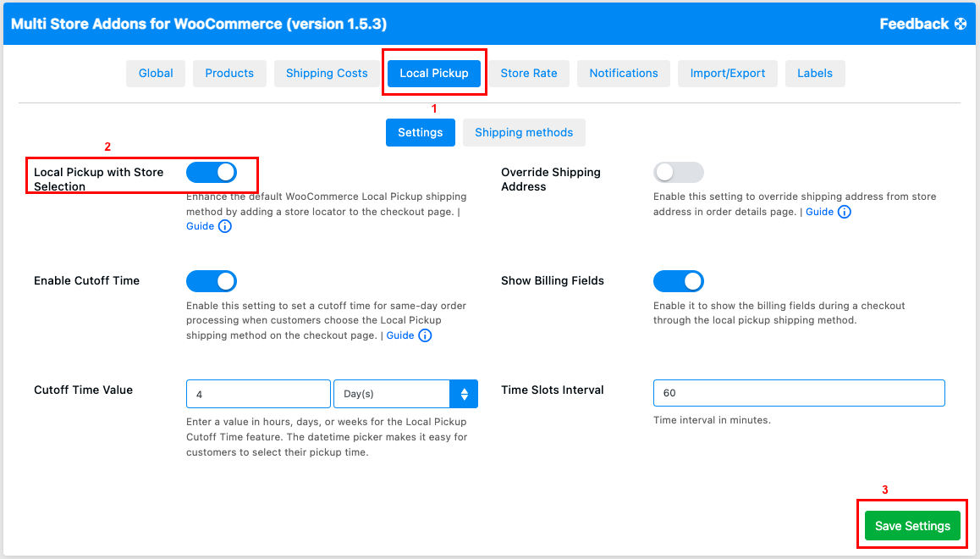
Task: Open the Import/Export tab
Action: click(x=728, y=73)
